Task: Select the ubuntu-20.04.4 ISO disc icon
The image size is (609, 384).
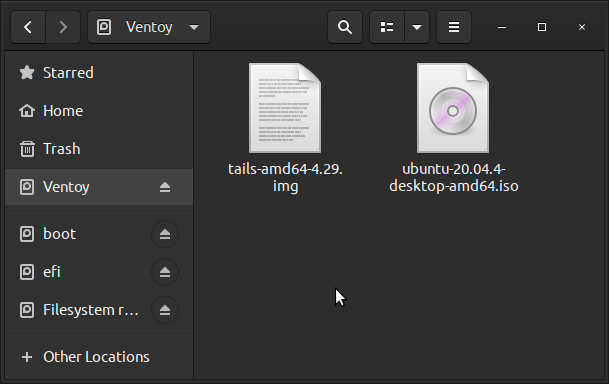Action: pyautogui.click(x=453, y=108)
